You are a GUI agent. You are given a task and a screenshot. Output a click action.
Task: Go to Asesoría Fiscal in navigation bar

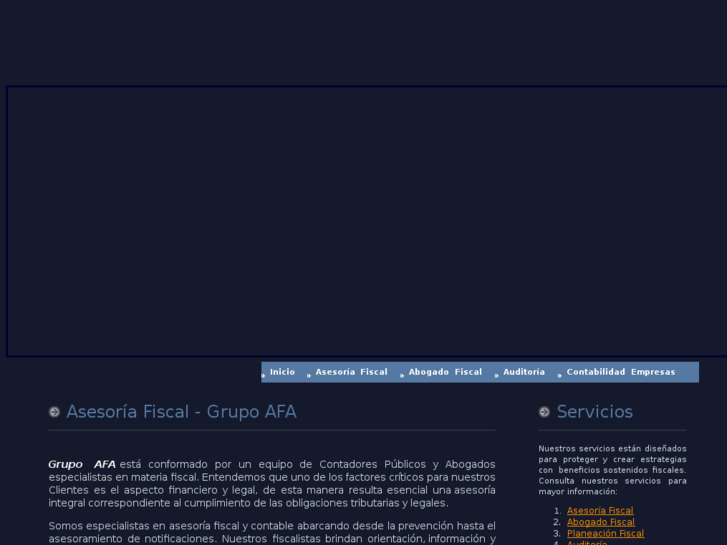tap(351, 372)
